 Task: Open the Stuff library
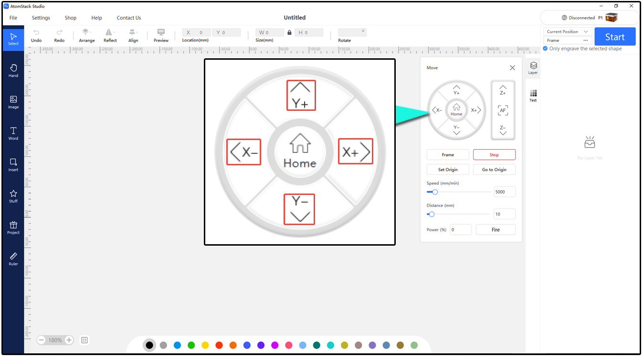tap(13, 196)
